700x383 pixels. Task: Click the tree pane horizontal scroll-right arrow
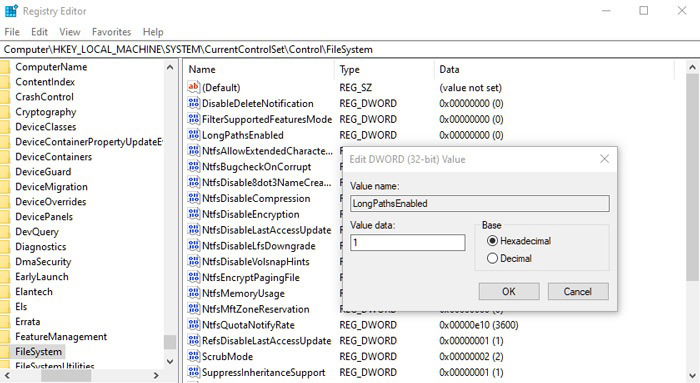(x=156, y=376)
